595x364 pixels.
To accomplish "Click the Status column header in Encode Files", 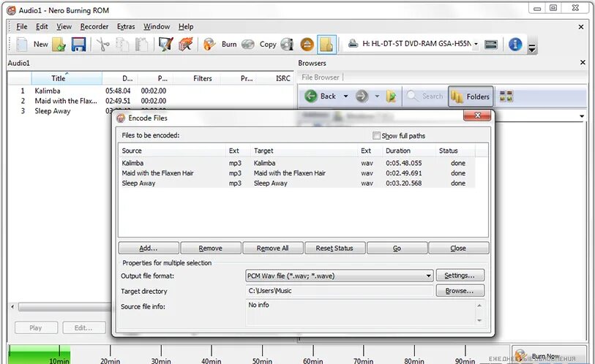I will click(455, 151).
